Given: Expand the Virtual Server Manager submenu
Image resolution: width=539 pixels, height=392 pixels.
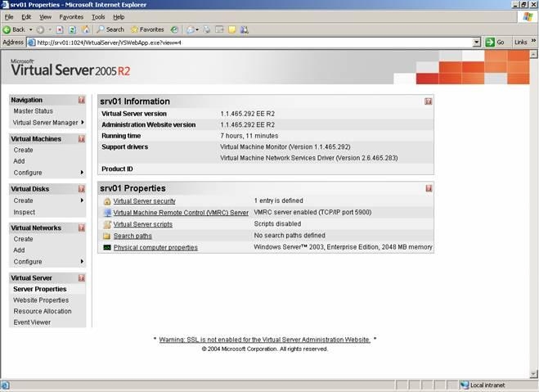Looking at the screenshot, I should click(82, 123).
